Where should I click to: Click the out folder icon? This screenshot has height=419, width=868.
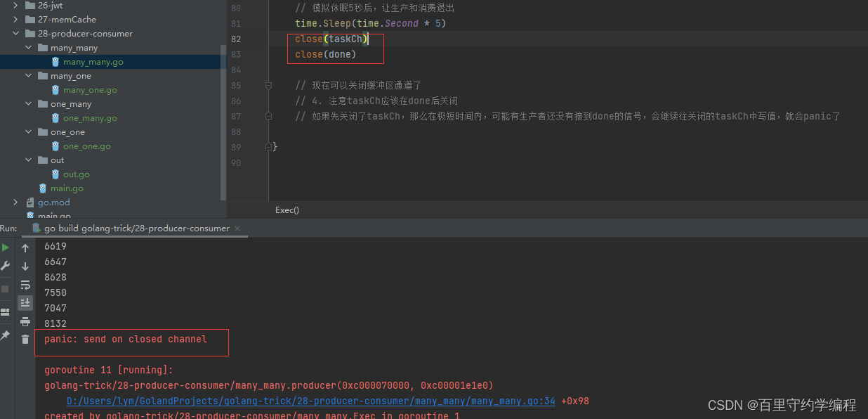[x=42, y=160]
